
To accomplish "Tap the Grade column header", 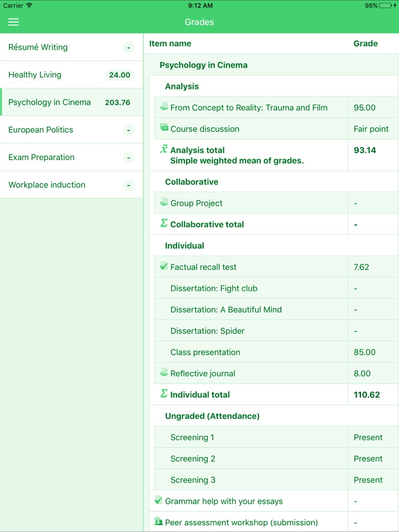I will coord(365,43).
